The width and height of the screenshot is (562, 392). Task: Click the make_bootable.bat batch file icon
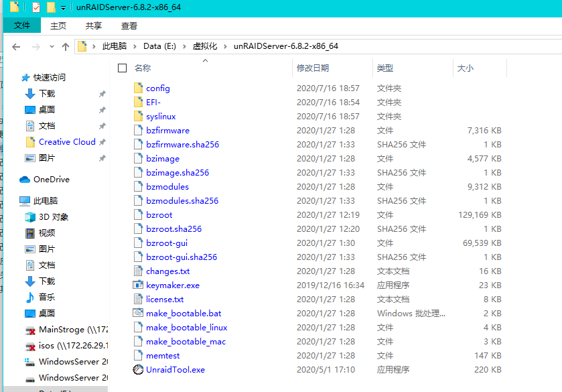pos(139,313)
